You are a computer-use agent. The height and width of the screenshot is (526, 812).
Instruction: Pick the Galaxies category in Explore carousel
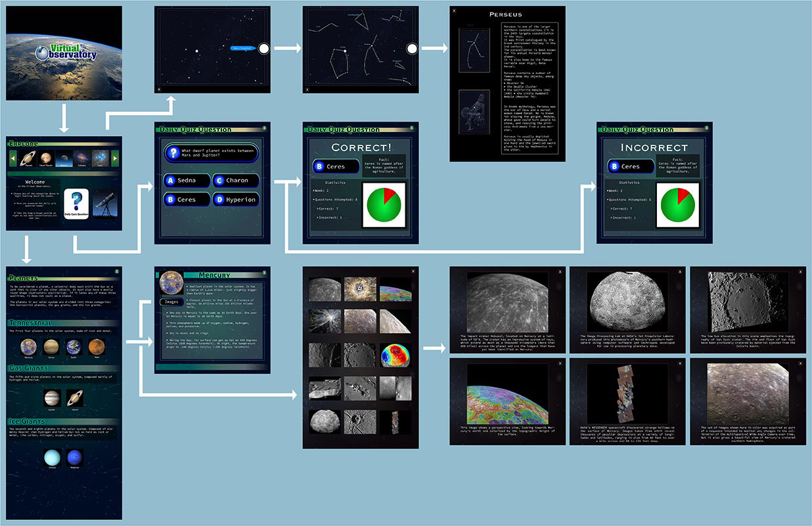(82, 158)
